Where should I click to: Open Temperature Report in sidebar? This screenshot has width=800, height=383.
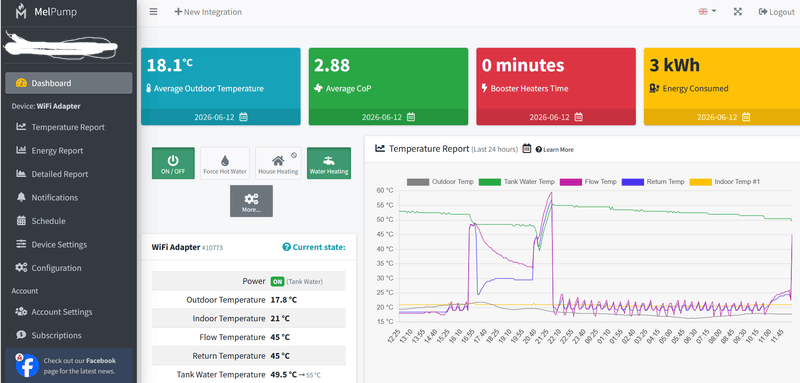coord(69,127)
